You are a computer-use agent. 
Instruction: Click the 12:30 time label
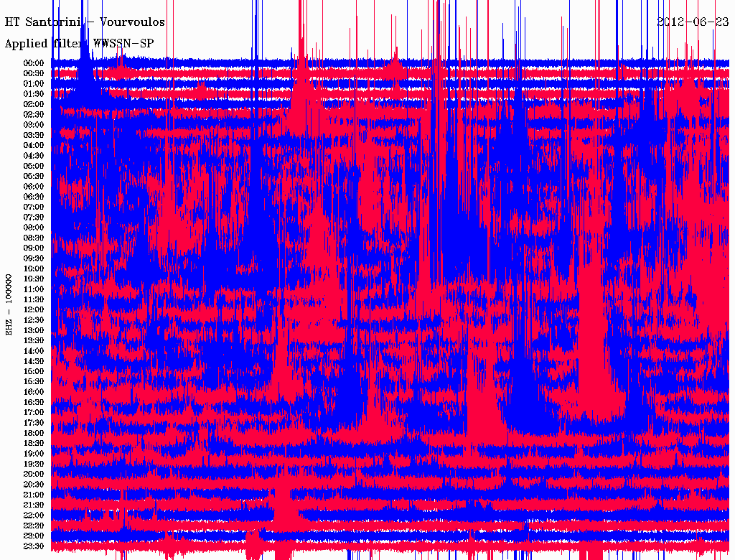tap(34, 320)
